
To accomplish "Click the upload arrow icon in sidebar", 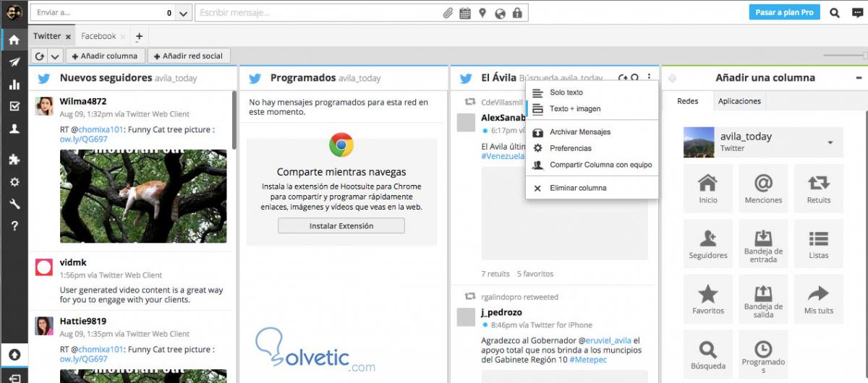I will (14, 354).
